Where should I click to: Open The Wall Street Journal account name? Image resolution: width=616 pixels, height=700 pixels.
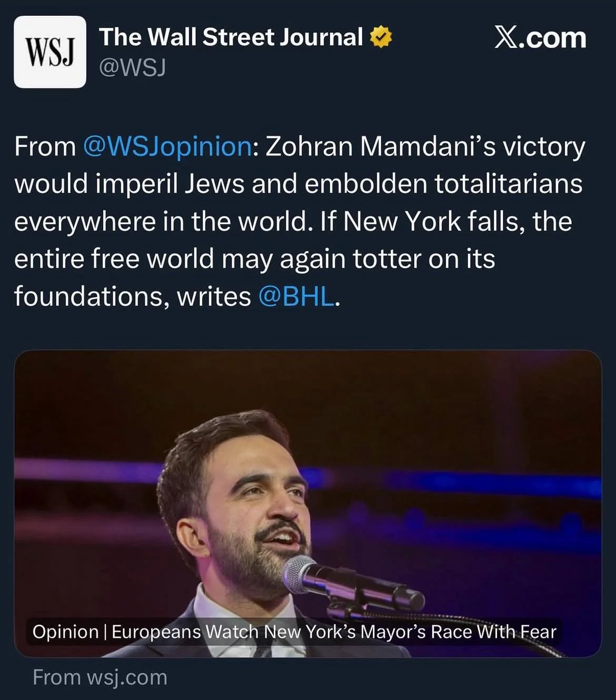pyautogui.click(x=231, y=37)
